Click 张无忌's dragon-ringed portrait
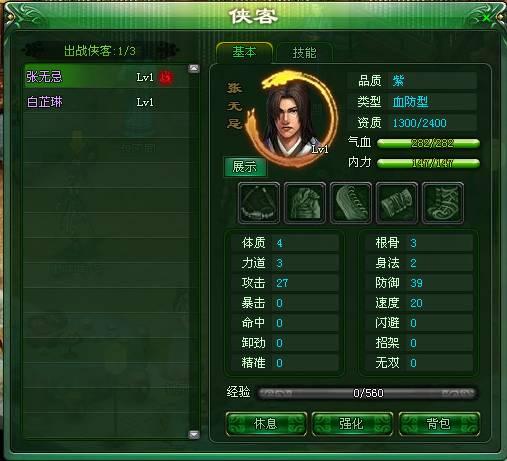Screen dimensions: 507x461 coord(292,118)
